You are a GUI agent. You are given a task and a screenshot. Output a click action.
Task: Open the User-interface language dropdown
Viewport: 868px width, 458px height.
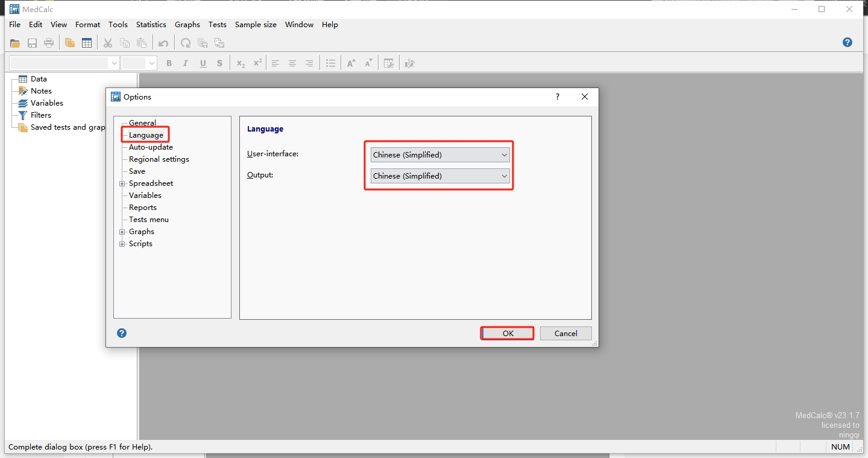[x=440, y=155]
